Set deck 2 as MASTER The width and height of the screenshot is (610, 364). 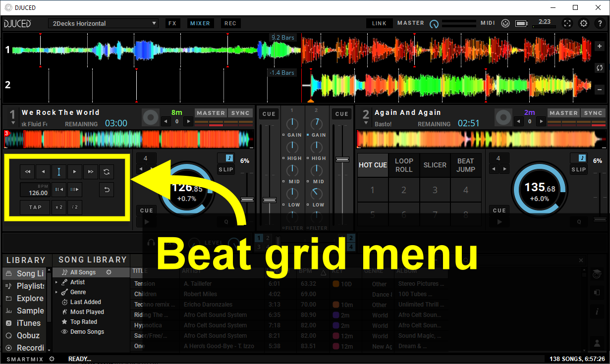563,113
